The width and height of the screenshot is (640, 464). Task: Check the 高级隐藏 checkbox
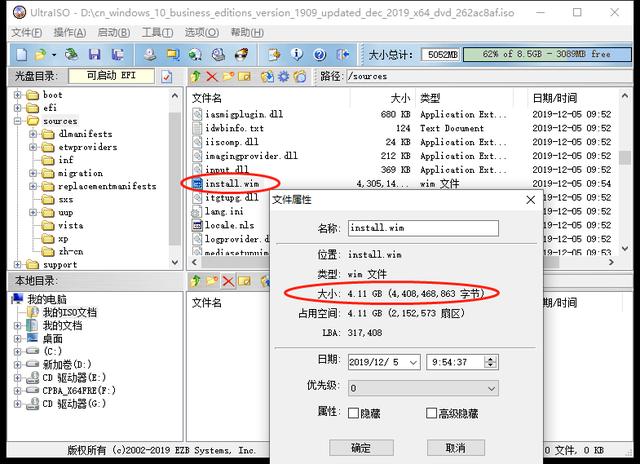point(431,413)
